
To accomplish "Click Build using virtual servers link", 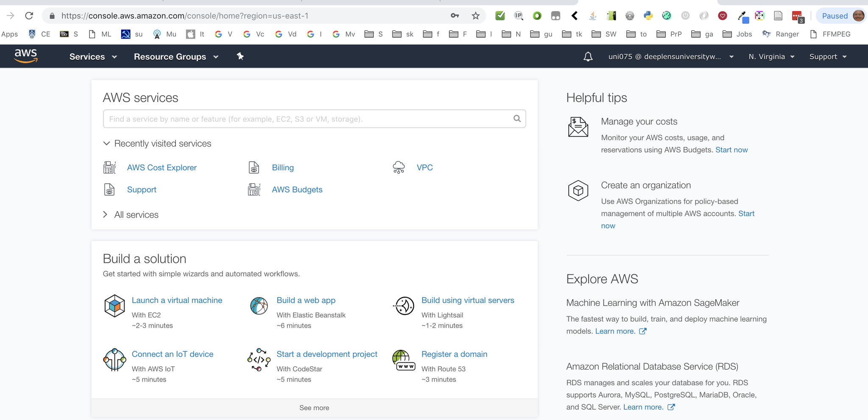I will pyautogui.click(x=468, y=300).
